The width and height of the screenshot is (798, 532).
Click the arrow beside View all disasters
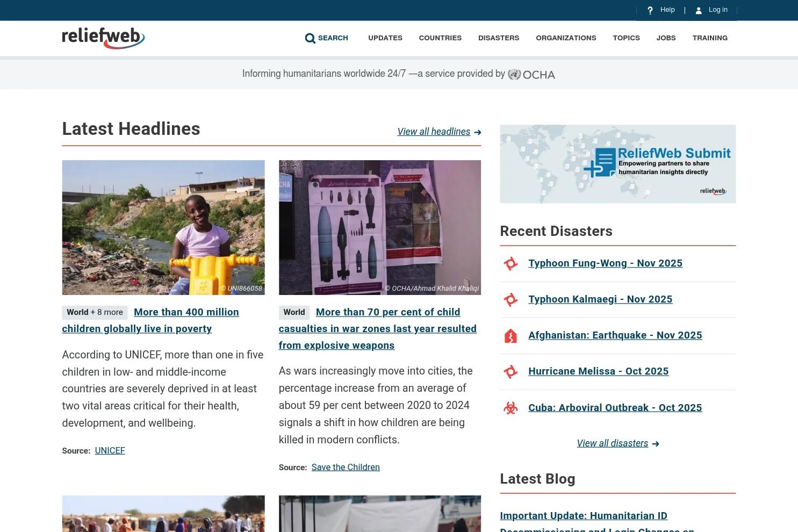pos(656,444)
